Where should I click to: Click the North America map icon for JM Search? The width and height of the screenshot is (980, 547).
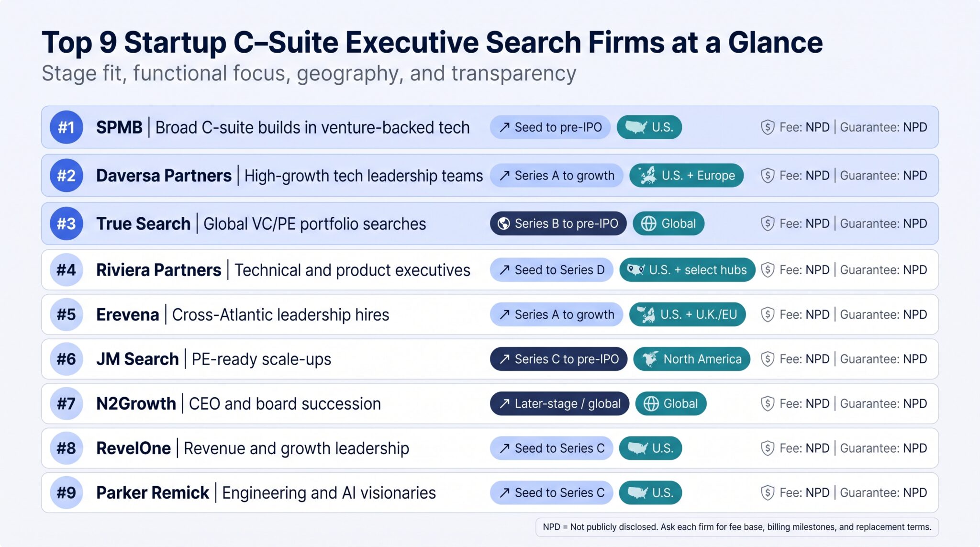(x=650, y=359)
